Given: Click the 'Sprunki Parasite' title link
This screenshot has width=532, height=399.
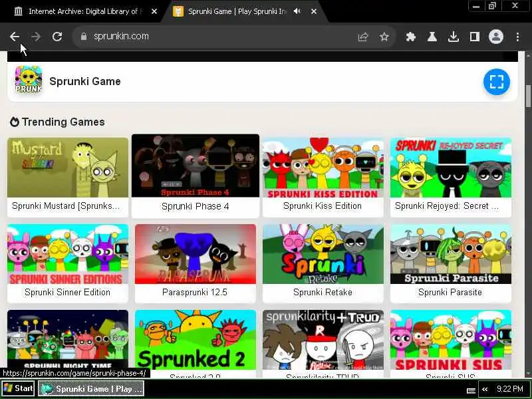Looking at the screenshot, I should click(x=450, y=292).
